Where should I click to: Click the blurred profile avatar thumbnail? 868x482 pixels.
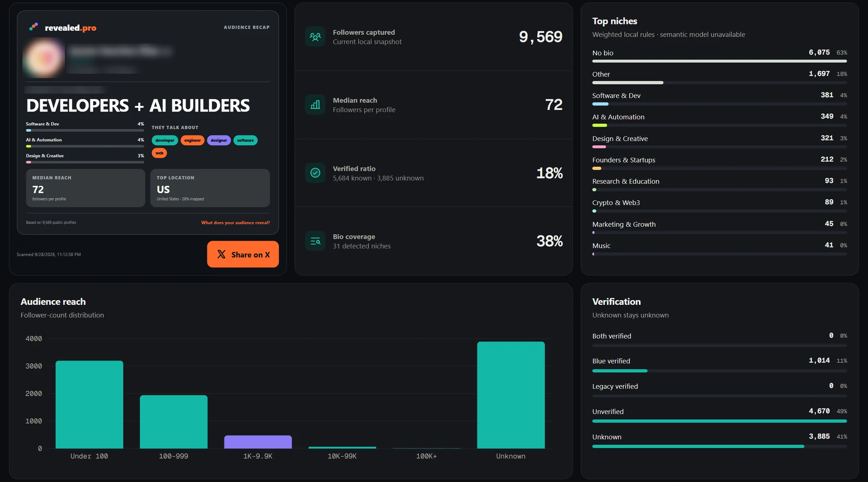tap(44, 58)
